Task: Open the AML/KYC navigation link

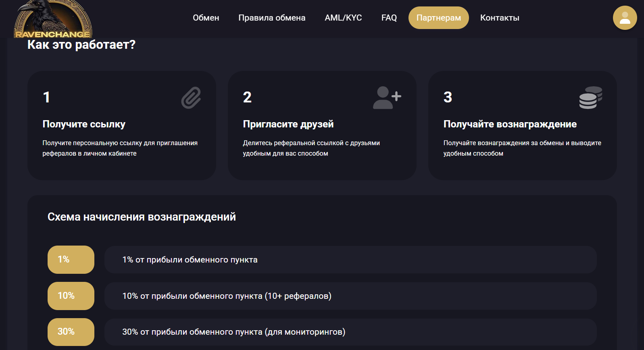Action: (x=343, y=18)
